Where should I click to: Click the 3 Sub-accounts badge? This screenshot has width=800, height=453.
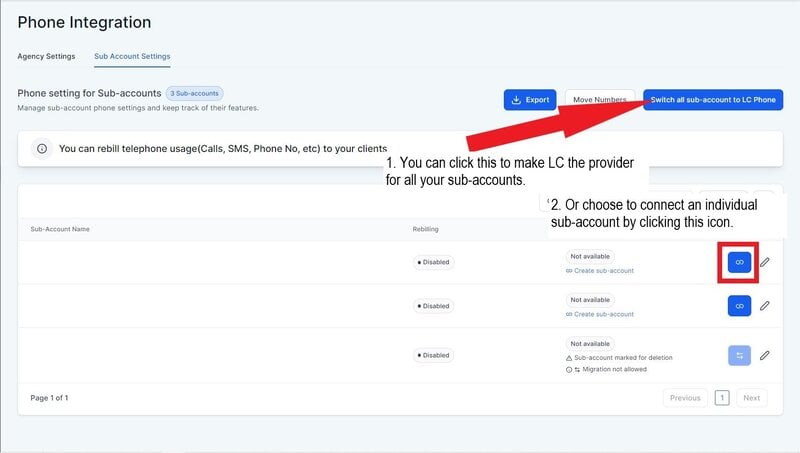[x=194, y=93]
